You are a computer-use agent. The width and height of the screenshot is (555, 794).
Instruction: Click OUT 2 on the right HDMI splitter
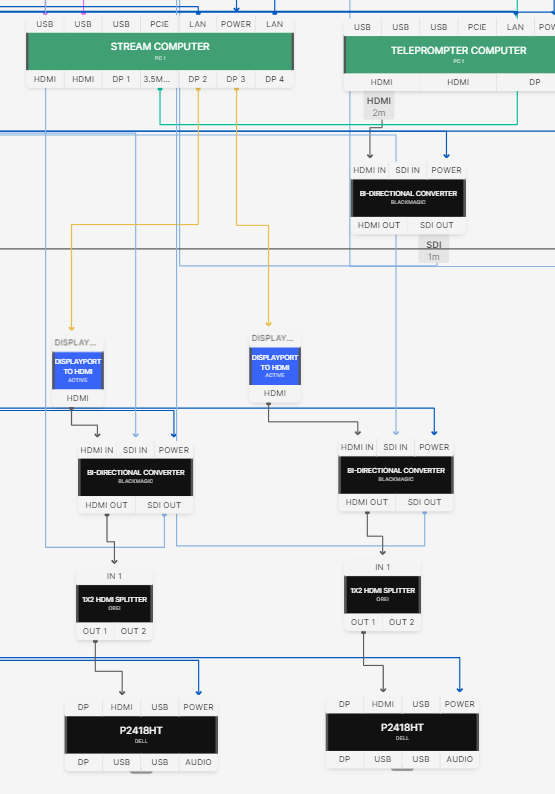402,622
